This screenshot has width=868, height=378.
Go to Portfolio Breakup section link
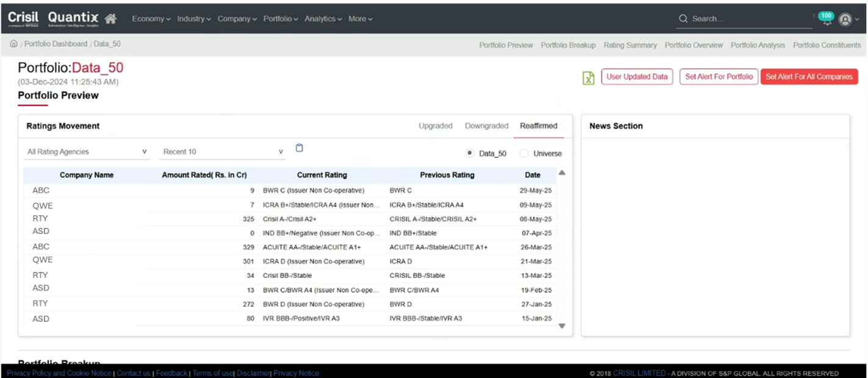tap(568, 45)
